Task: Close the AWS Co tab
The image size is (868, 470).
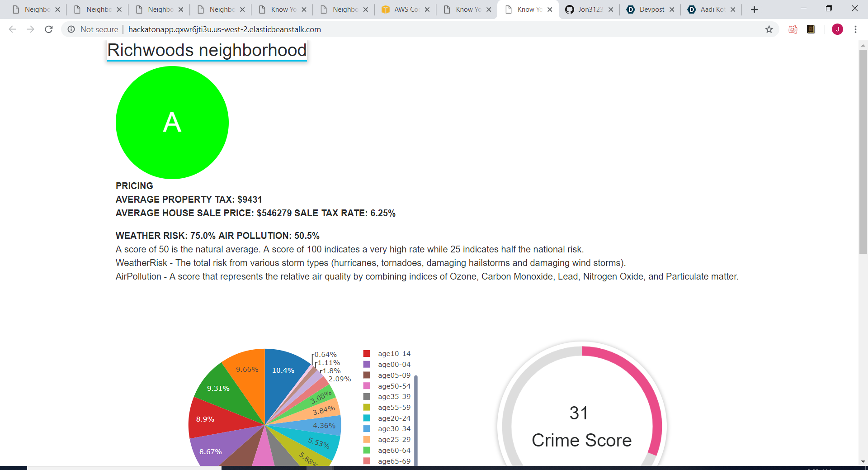Action: click(x=427, y=9)
